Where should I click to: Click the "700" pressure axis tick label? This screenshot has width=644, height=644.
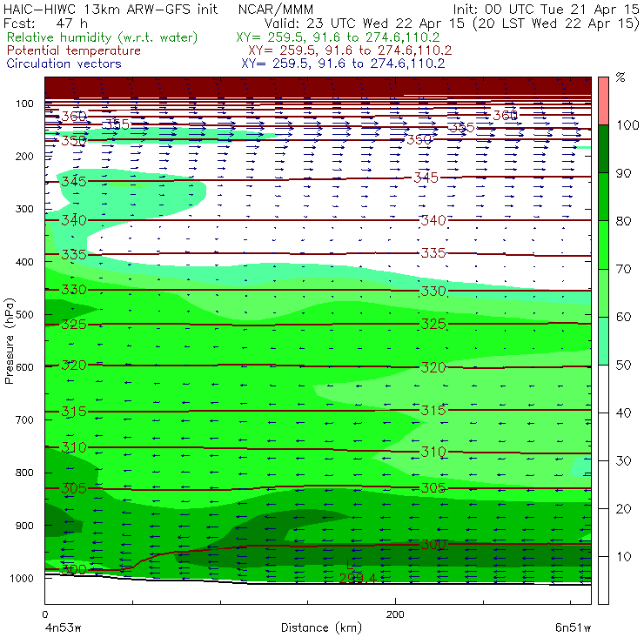pyautogui.click(x=24, y=419)
